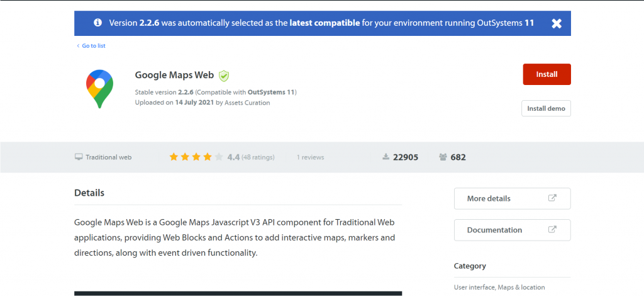Click the star rating display
The image size is (644, 296).
click(x=196, y=157)
